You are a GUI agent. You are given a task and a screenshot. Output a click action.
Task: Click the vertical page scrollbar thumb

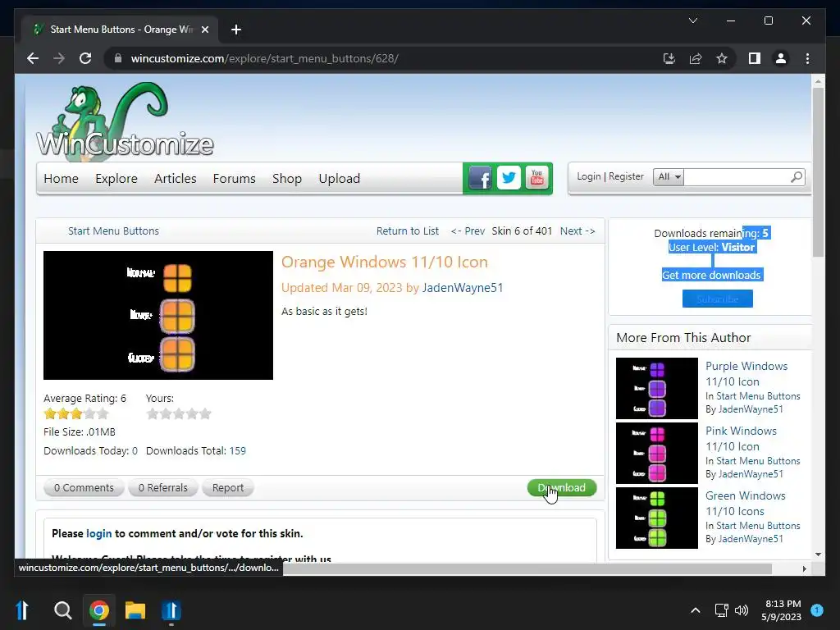(818, 172)
